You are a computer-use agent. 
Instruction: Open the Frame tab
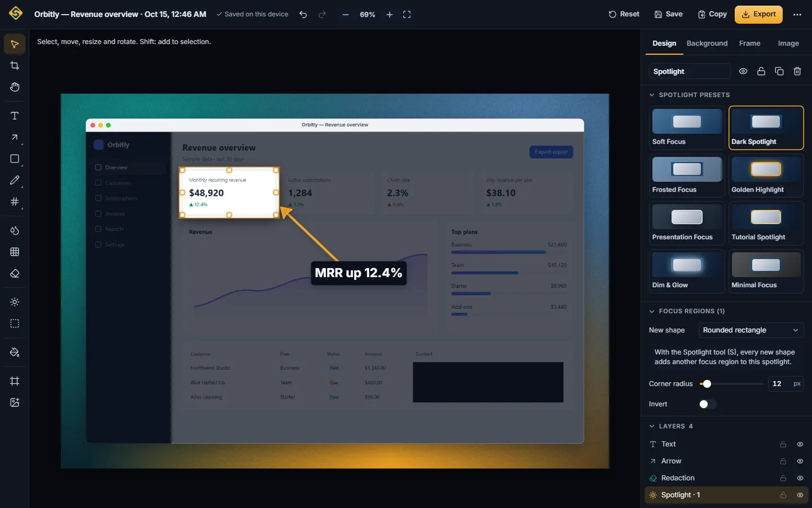[750, 43]
